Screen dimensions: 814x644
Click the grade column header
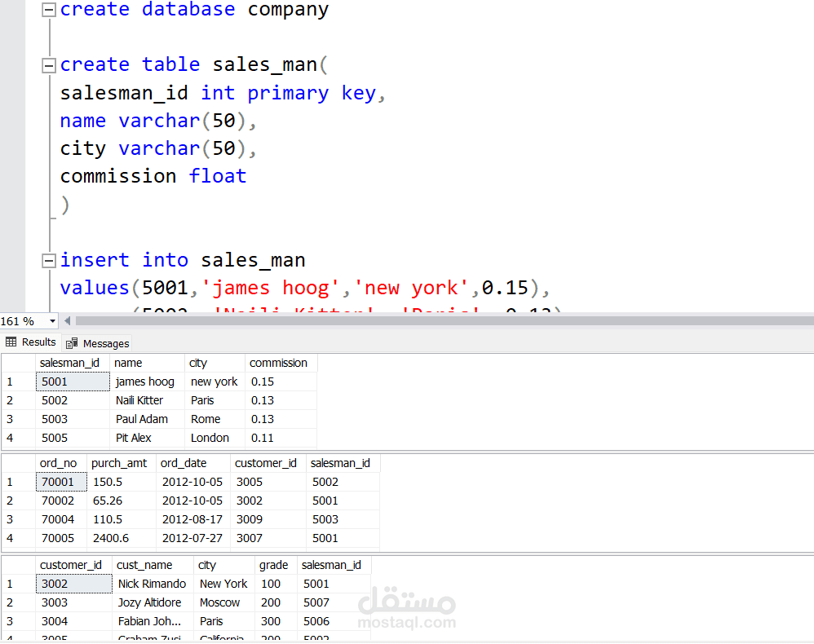click(273, 565)
